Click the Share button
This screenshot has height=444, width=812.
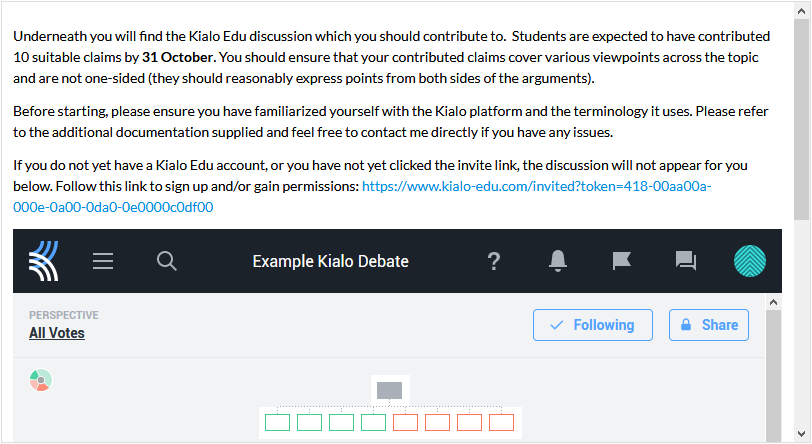click(x=708, y=325)
